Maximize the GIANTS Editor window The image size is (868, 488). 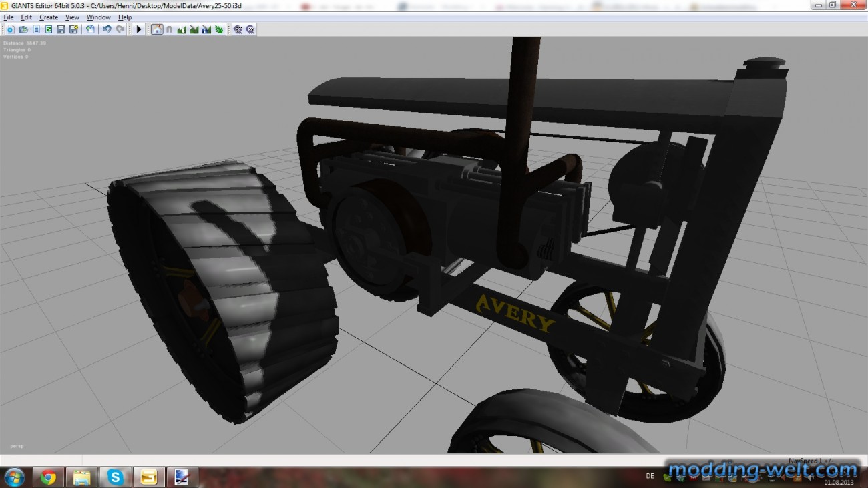point(833,5)
